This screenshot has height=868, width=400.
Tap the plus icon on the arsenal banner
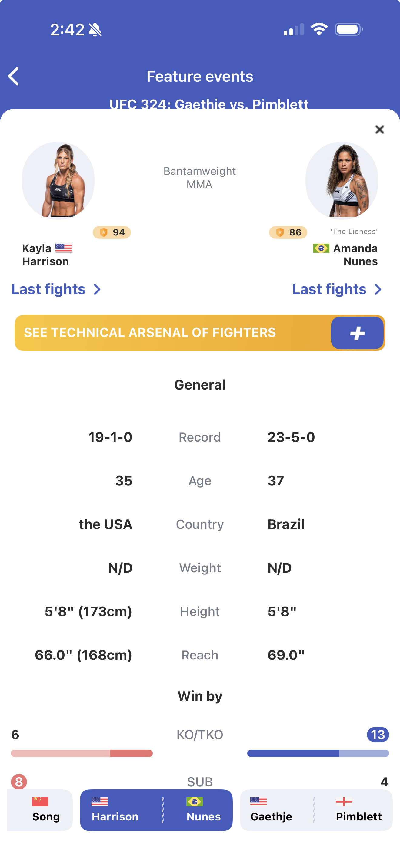(357, 333)
